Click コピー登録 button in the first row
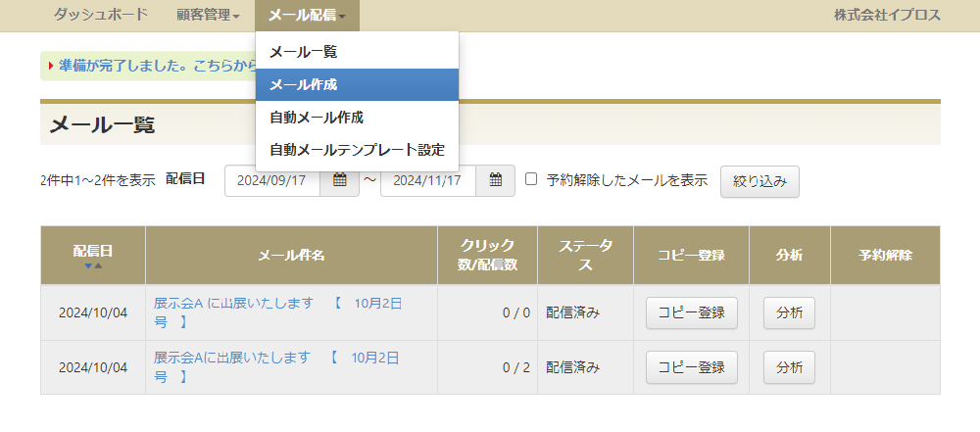Screen dimensions: 980x432 tap(691, 312)
